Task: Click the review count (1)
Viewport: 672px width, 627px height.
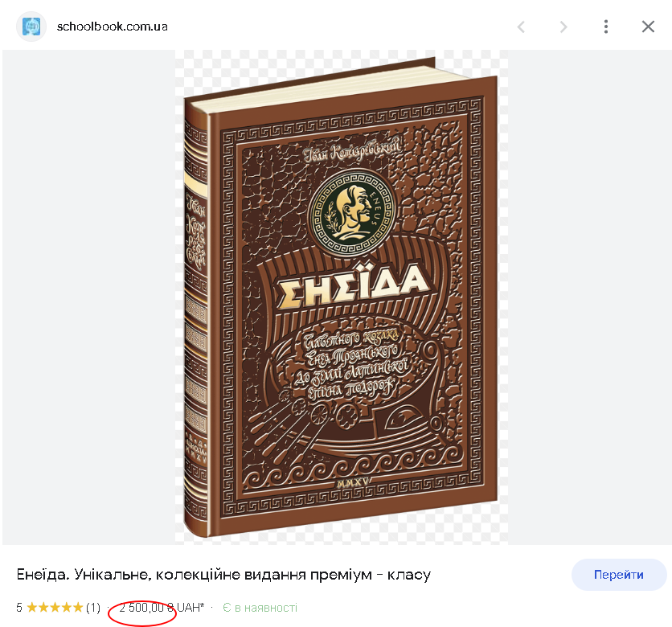Action: click(93, 608)
